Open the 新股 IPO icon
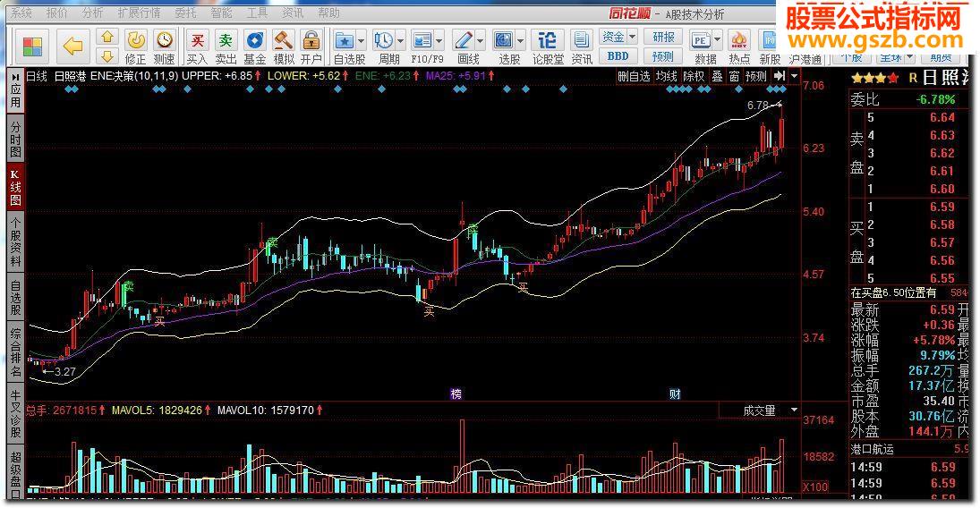The width and height of the screenshot is (980, 508). (x=770, y=47)
